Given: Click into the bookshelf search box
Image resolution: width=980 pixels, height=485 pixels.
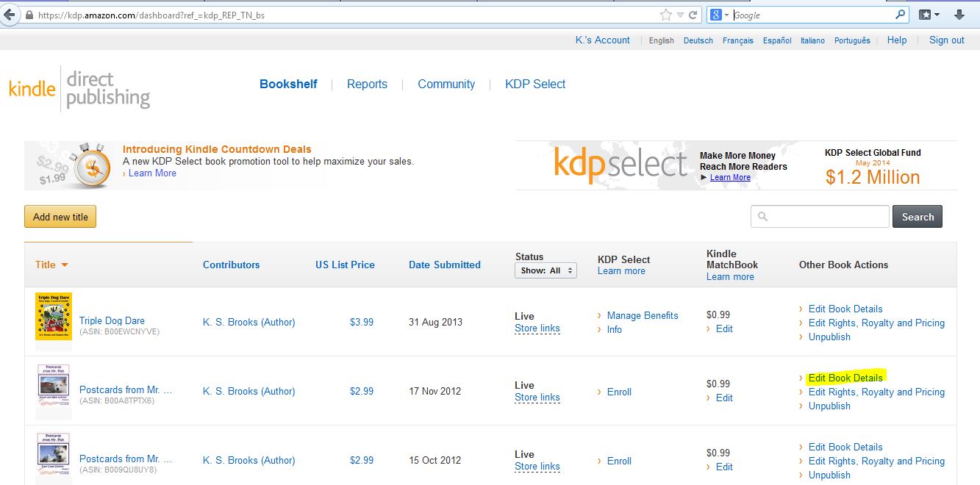Looking at the screenshot, I should (x=820, y=217).
